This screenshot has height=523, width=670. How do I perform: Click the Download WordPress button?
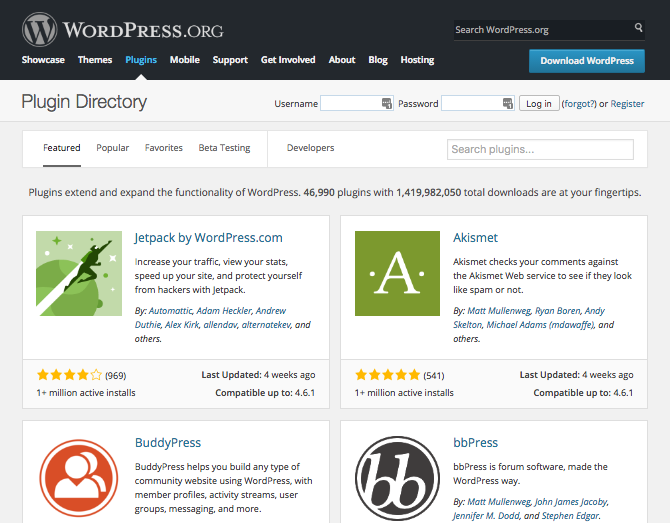[587, 61]
